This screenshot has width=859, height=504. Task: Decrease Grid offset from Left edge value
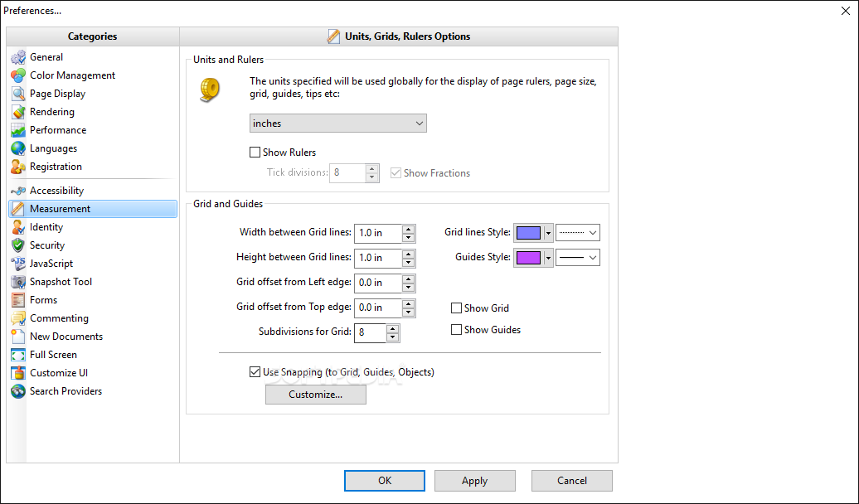[x=408, y=288]
